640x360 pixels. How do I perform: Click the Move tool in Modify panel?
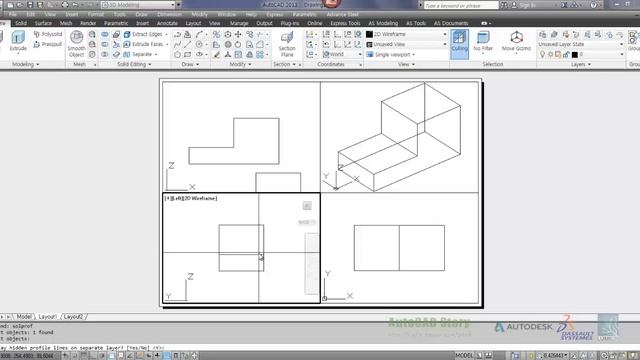(x=238, y=34)
